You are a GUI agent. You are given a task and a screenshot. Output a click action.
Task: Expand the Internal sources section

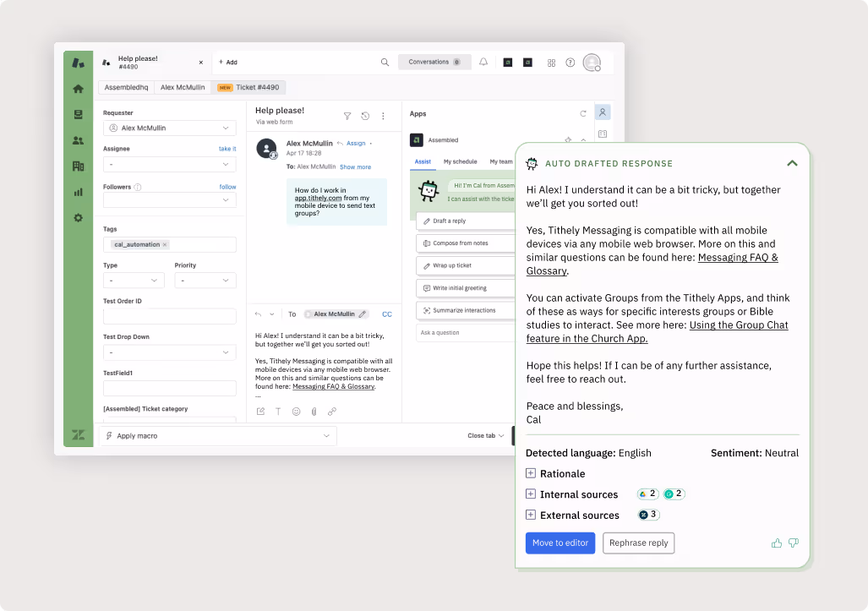(530, 494)
